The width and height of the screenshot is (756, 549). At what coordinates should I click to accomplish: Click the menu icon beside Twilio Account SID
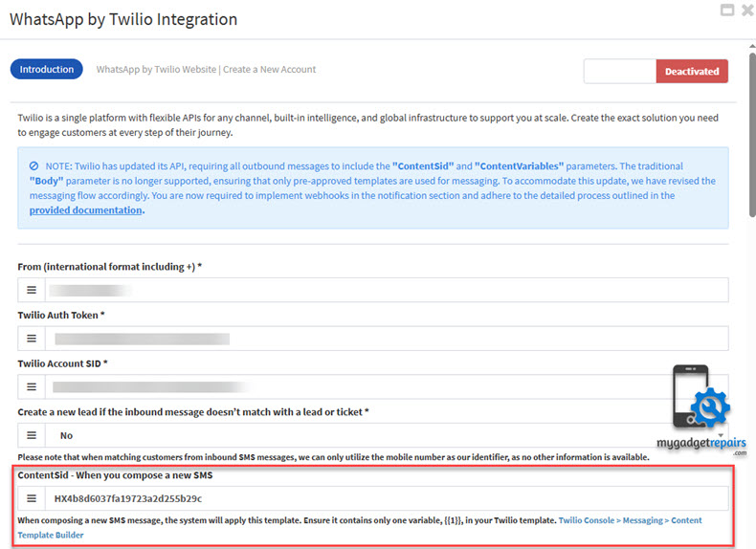(x=31, y=386)
